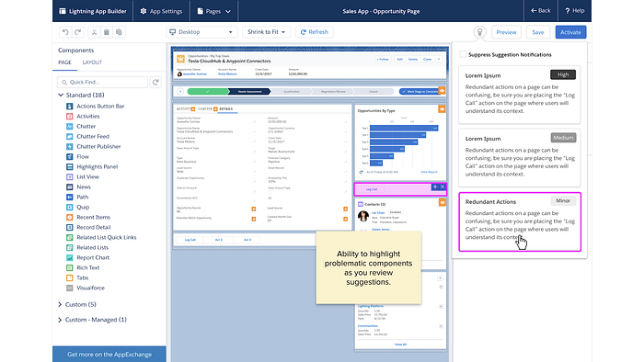Switch to the LAYOUT tab

tap(92, 62)
